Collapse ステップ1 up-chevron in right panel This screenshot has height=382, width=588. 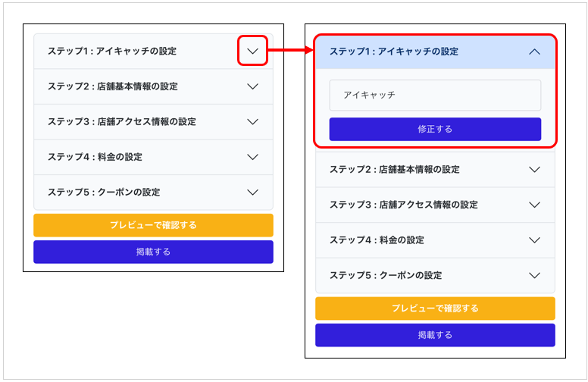coord(534,52)
